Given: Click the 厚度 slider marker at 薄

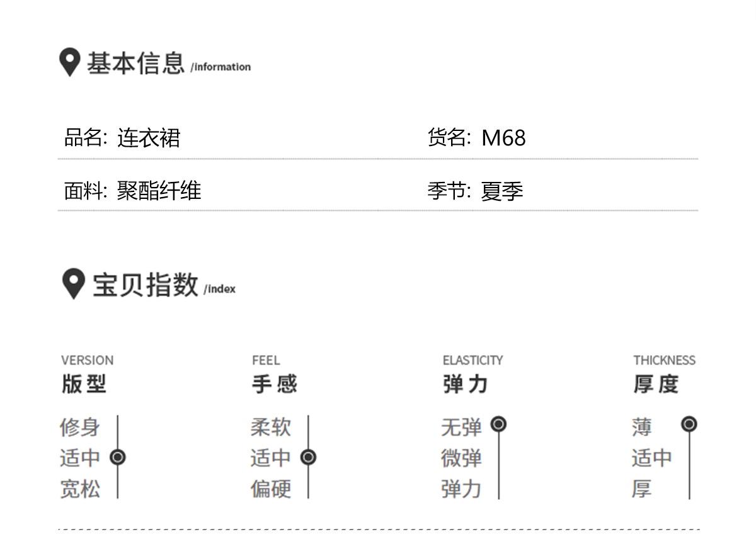Looking at the screenshot, I should [689, 424].
